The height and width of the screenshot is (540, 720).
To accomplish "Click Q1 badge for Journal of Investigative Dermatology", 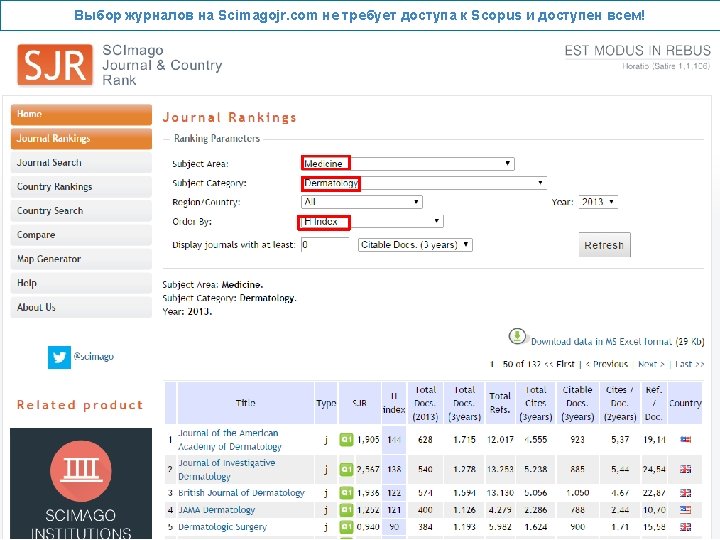I will 346,469.
